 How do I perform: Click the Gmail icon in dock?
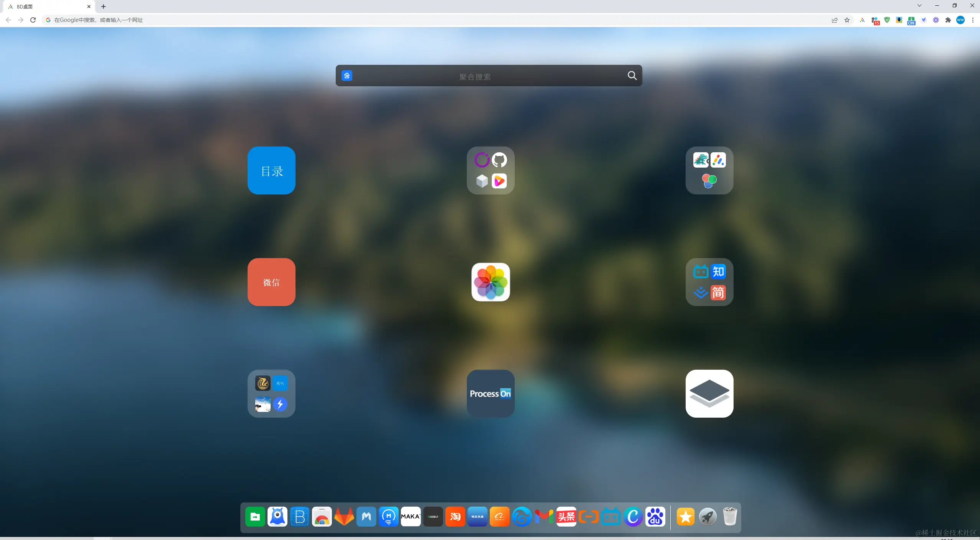(x=544, y=517)
